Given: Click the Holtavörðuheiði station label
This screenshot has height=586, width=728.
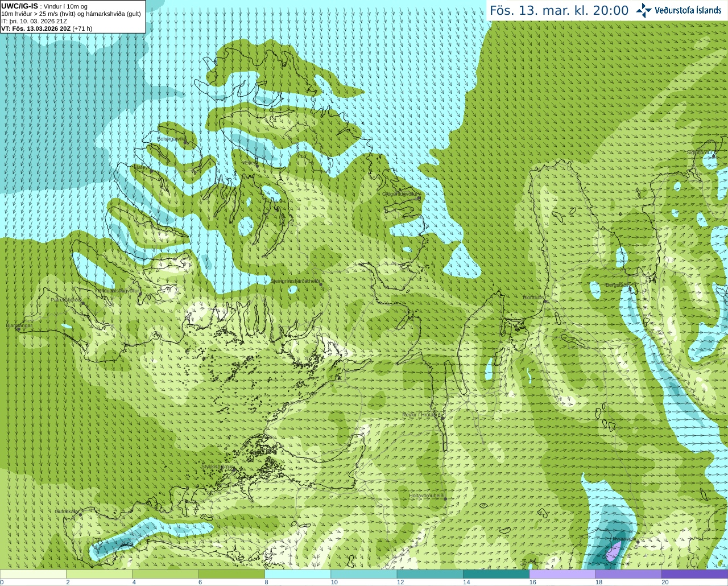Looking at the screenshot, I should [x=427, y=496].
